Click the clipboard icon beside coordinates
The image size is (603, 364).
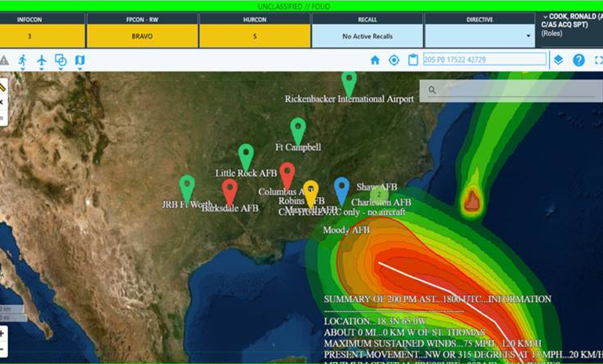[x=413, y=60]
